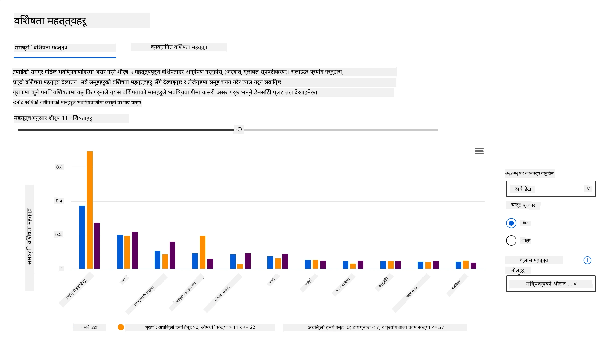Open the सबै डेटा sort dropdown
Viewport: 608px width, 364px height.
551,189
